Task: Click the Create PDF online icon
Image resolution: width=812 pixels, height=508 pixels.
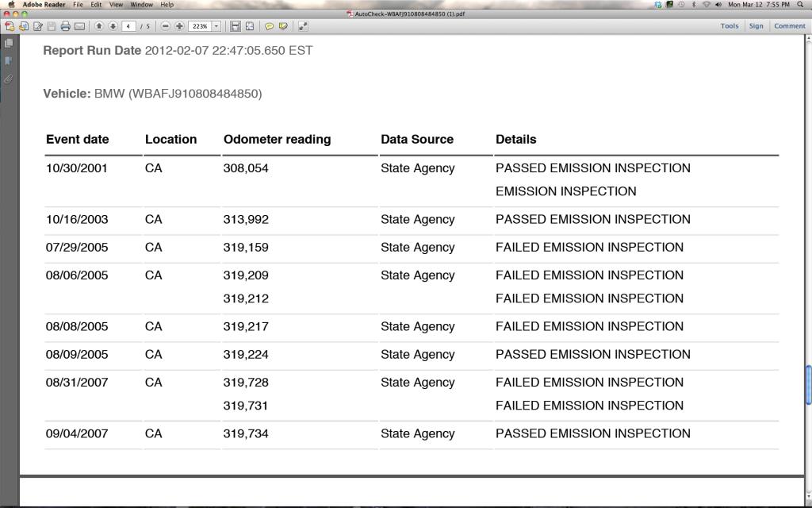Action: click(x=10, y=26)
